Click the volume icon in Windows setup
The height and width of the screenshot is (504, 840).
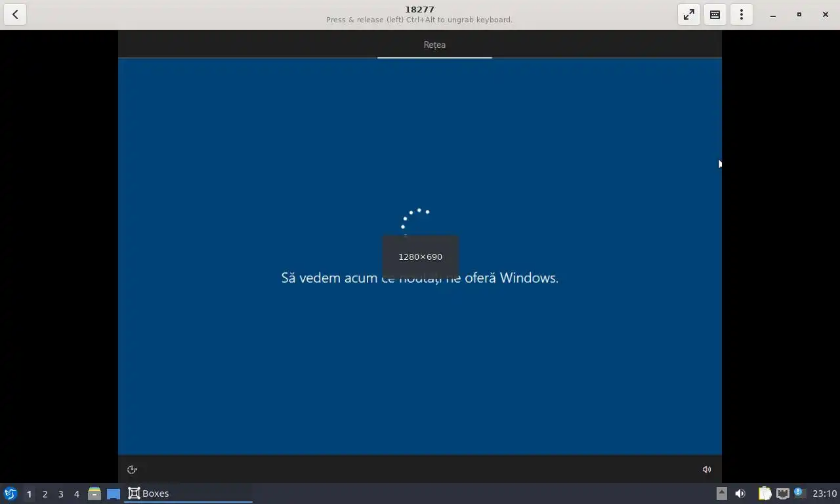[x=707, y=469]
